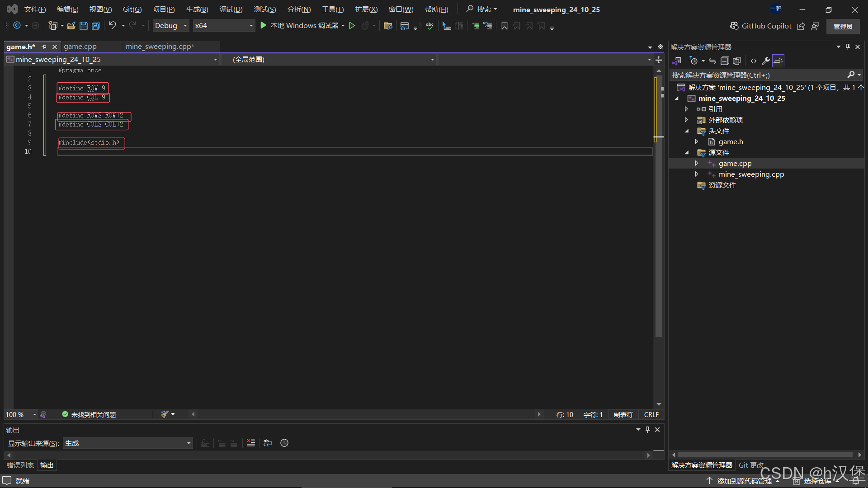
Task: Open the 生成(B) build menu
Action: pyautogui.click(x=197, y=9)
